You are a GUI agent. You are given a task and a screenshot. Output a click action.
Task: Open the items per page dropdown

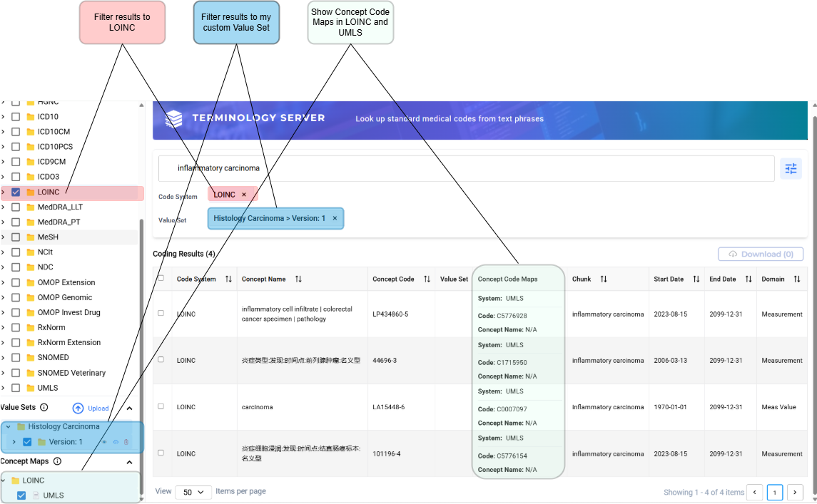tap(193, 492)
